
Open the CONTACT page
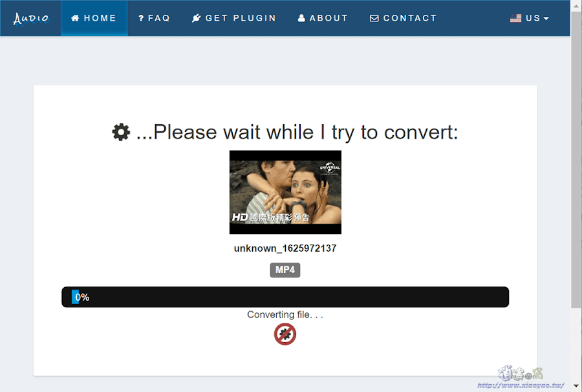(x=403, y=18)
